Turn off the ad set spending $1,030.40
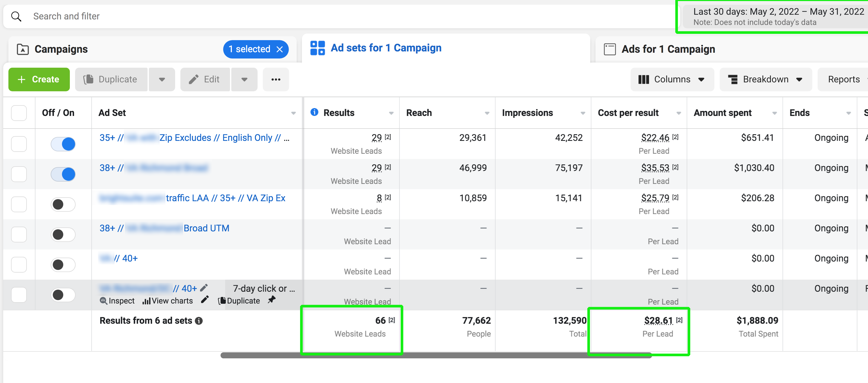 click(63, 174)
